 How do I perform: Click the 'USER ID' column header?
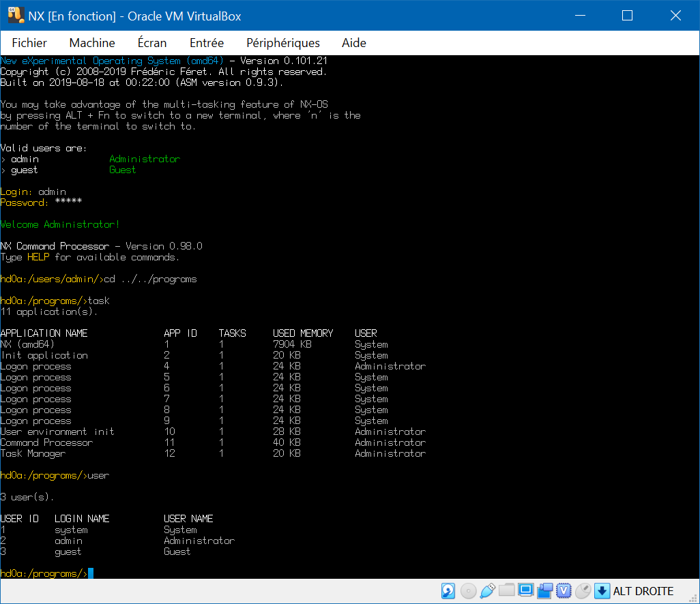20,519
